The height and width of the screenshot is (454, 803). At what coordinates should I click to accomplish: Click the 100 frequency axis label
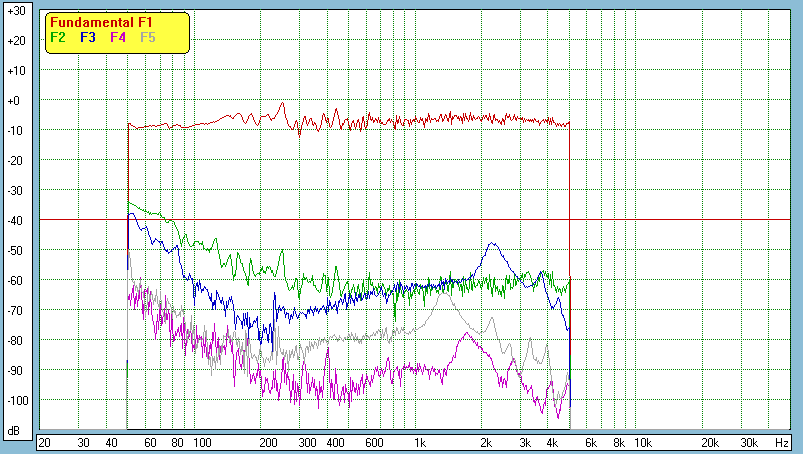click(202, 442)
